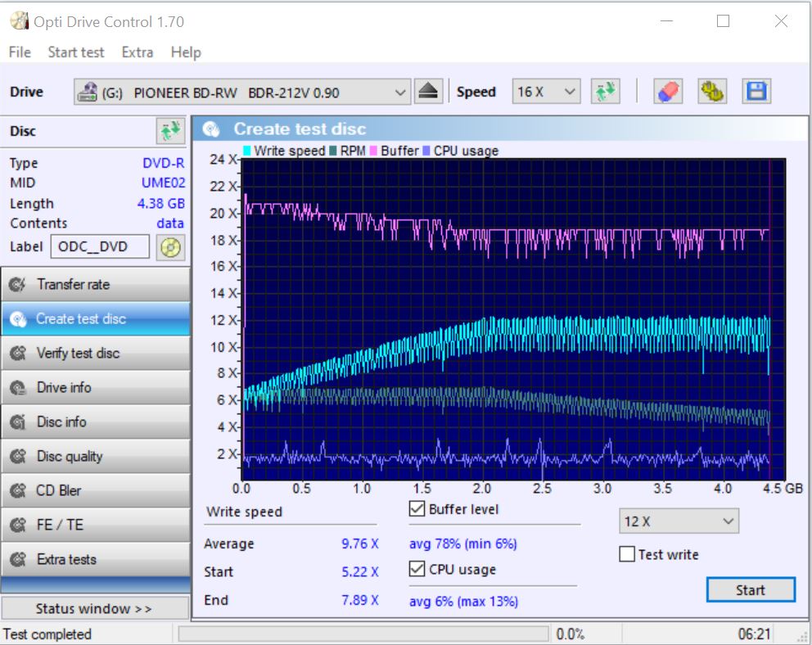The width and height of the screenshot is (812, 645).
Task: Open the settings gears icon
Action: click(x=712, y=92)
